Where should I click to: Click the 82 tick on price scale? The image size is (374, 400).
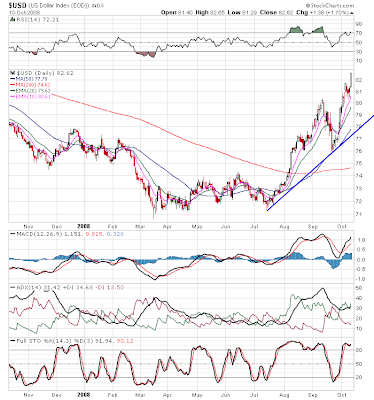point(359,80)
